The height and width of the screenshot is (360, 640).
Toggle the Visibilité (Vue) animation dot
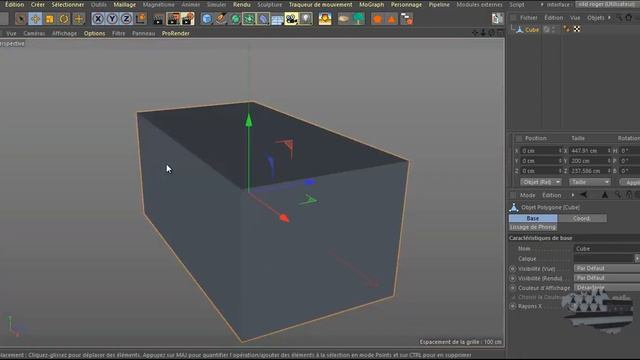pyautogui.click(x=513, y=269)
